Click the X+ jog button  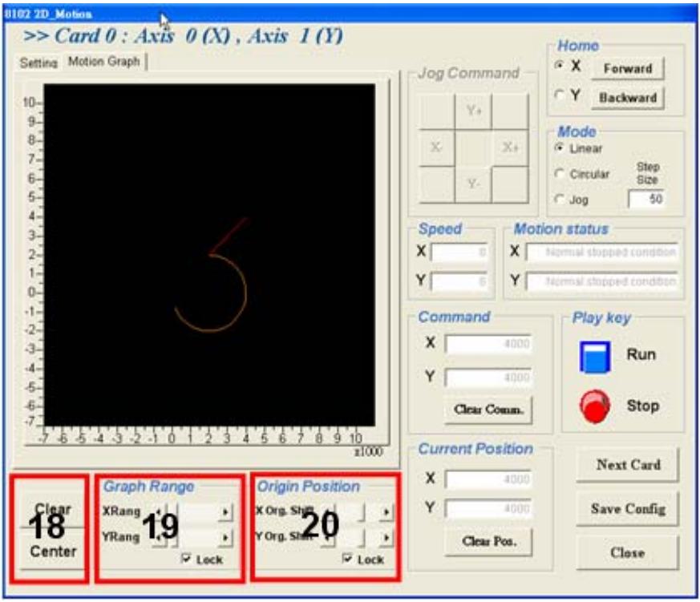510,147
